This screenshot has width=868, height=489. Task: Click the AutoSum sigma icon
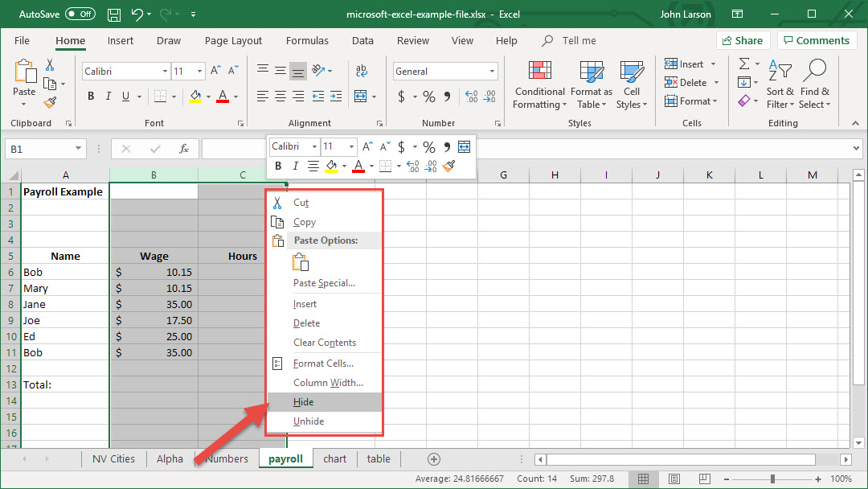pos(744,64)
